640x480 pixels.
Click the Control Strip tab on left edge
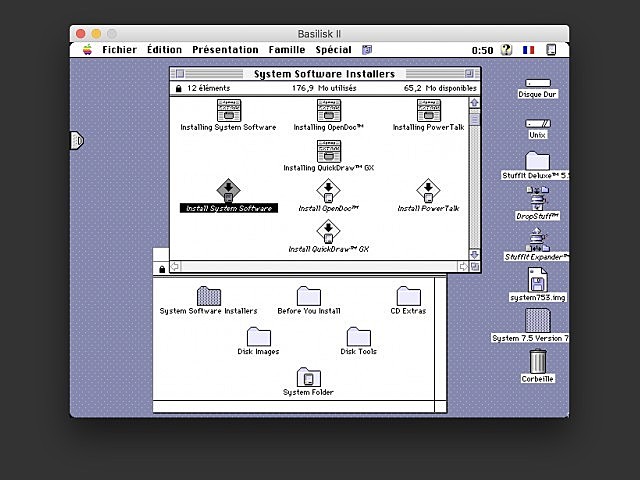click(x=77, y=140)
